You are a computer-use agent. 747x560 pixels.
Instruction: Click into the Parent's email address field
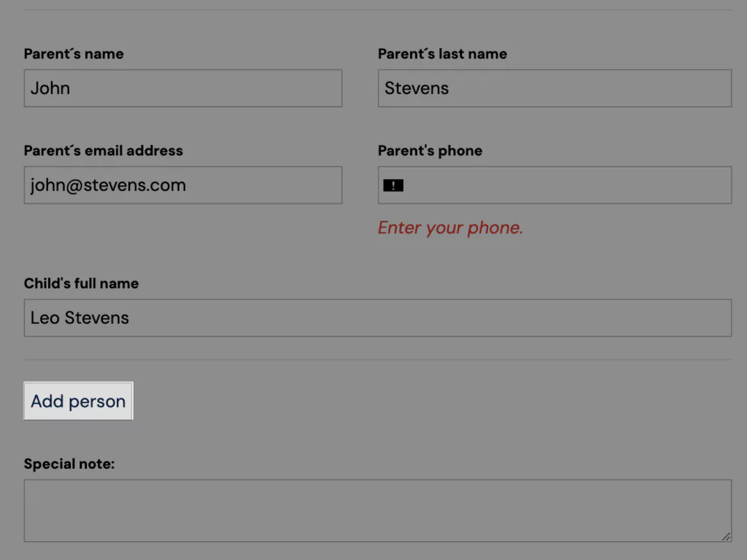coord(183,185)
